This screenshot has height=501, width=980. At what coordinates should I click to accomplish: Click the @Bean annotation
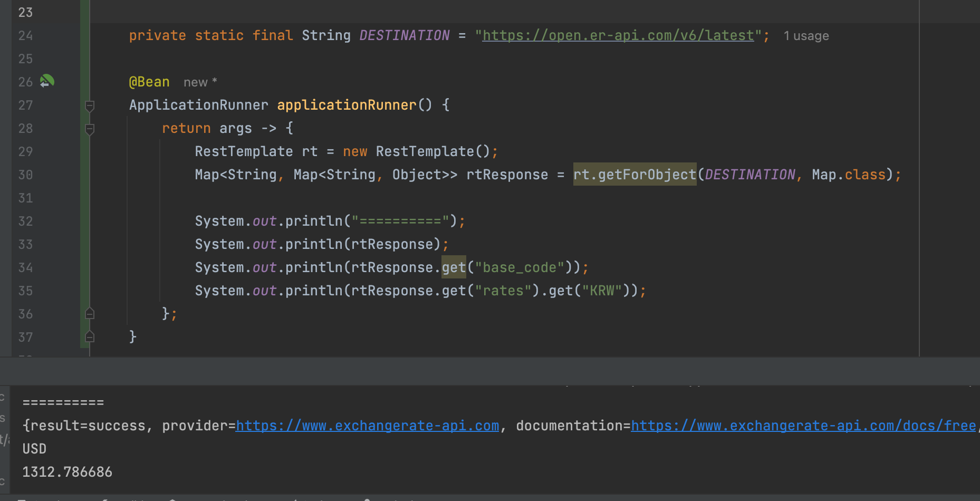pos(149,82)
